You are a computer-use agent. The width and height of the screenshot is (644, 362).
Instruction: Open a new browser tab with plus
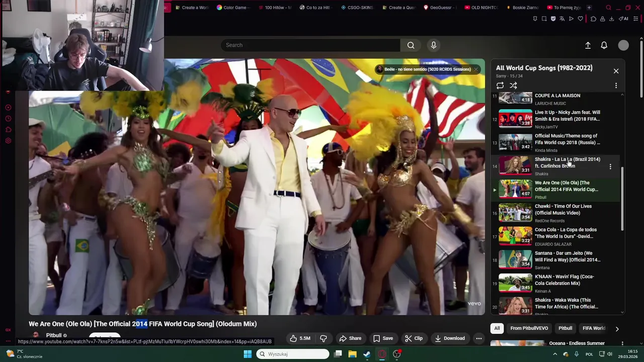tap(589, 8)
